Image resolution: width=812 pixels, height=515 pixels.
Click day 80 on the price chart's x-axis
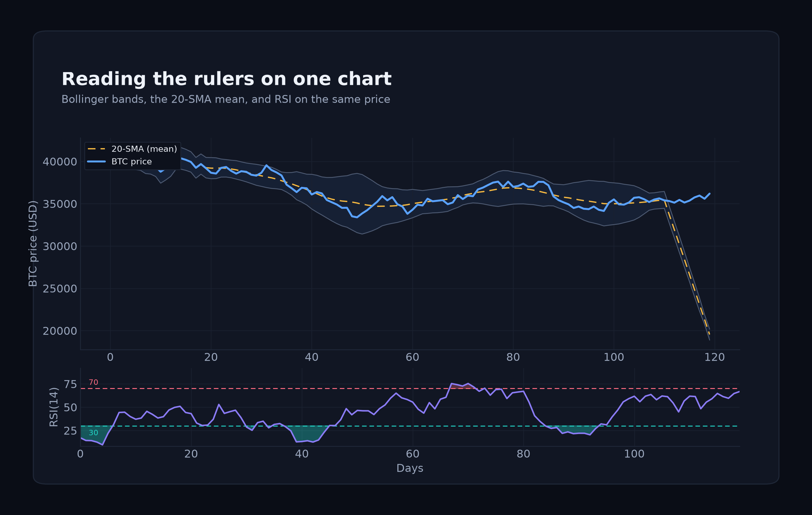pos(513,357)
